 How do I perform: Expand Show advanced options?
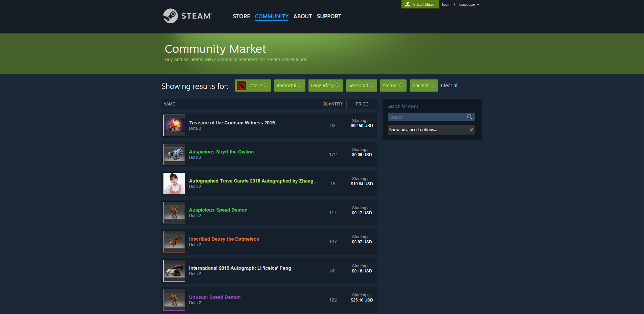[431, 130]
